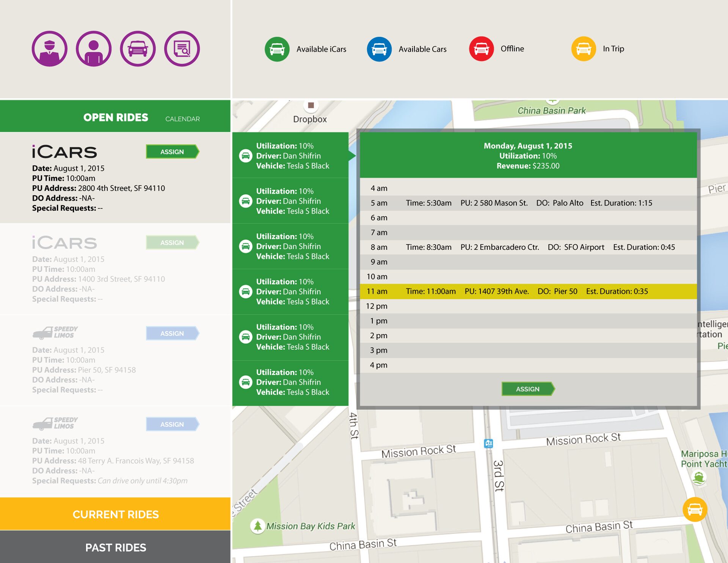Screen dimensions: 728x563
Task: Select the highlighted 11 am schedule slot
Action: coord(528,291)
